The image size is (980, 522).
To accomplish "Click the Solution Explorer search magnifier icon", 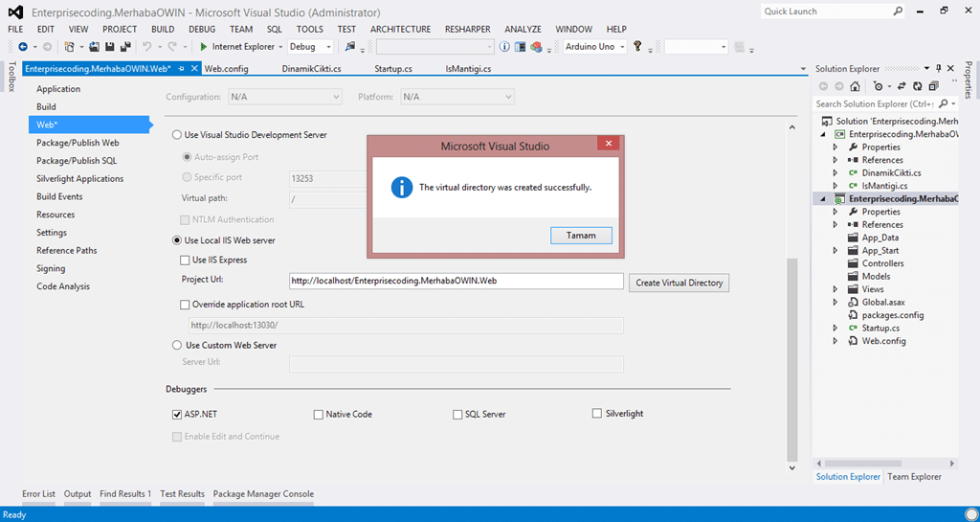I will tap(944, 103).
